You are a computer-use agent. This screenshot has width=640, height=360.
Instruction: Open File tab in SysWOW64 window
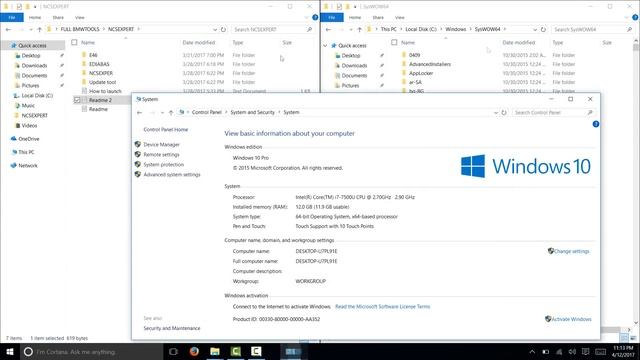point(332,18)
